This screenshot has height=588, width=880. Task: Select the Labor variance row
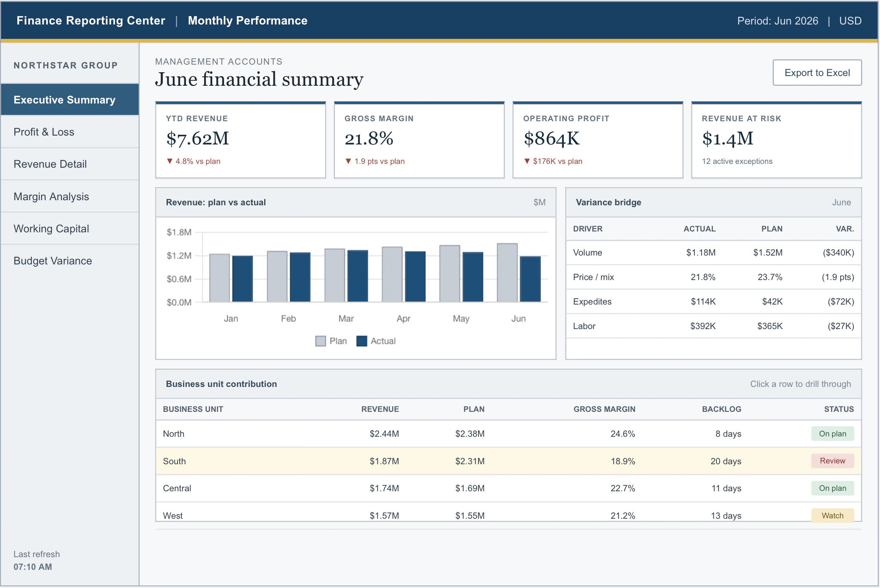pyautogui.click(x=713, y=326)
